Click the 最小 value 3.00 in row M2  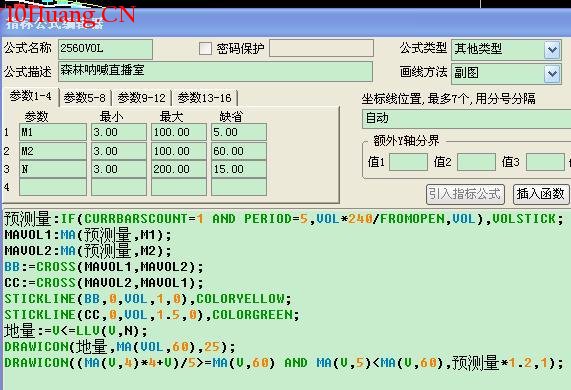point(119,151)
